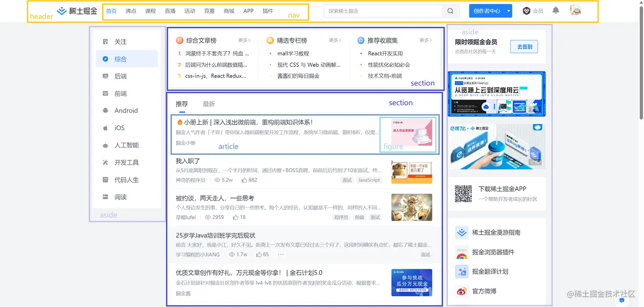Open ranked article css-in-js、React Redux
The height and width of the screenshot is (307, 644).
(216, 76)
